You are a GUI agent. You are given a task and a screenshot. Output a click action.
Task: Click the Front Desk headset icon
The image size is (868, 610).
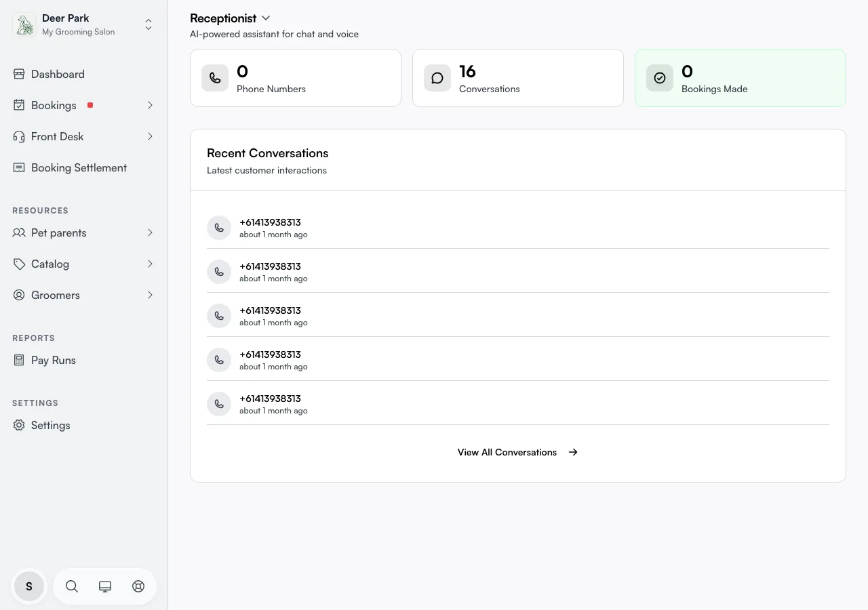tap(19, 136)
